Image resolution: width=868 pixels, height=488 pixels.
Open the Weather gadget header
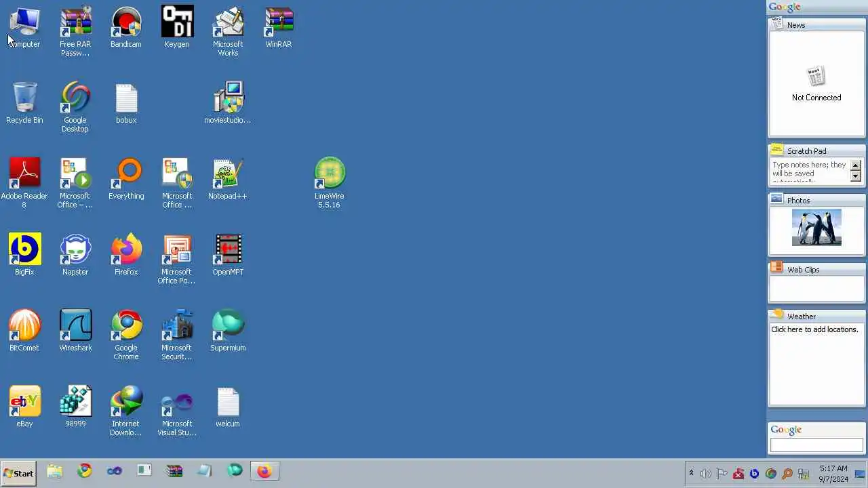pos(816,316)
